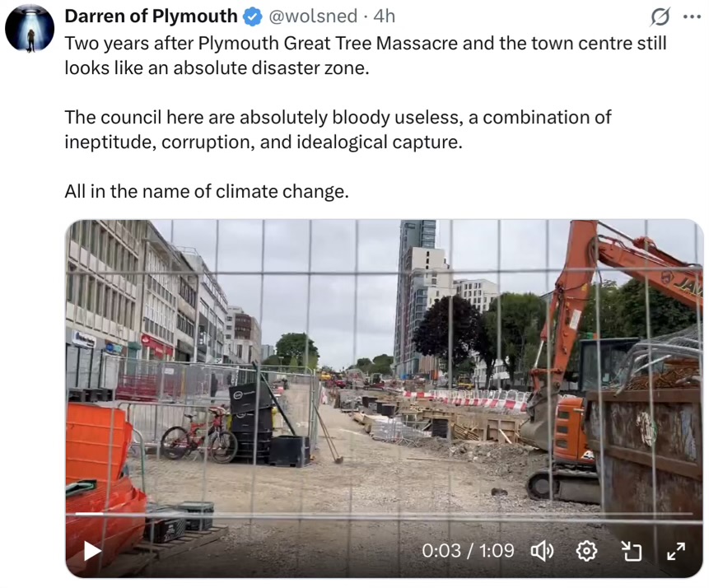This screenshot has height=588, width=709.
Task: Seek along the video progress bar
Action: [x=384, y=514]
